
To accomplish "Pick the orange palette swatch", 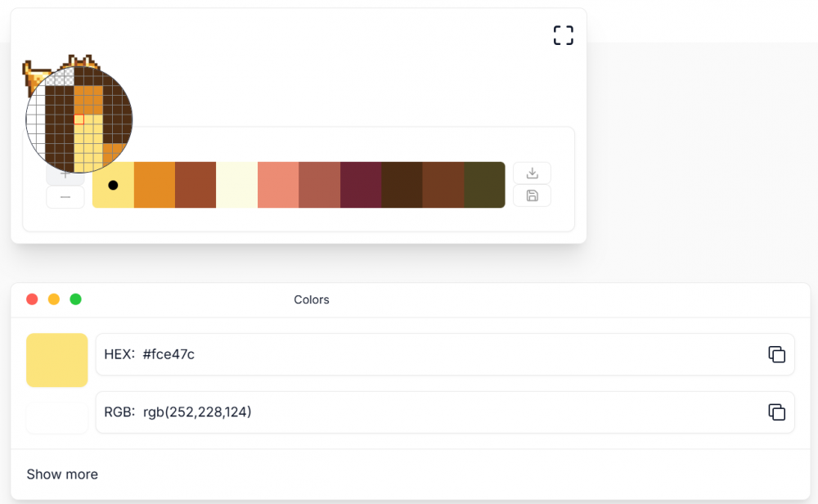I will (155, 185).
